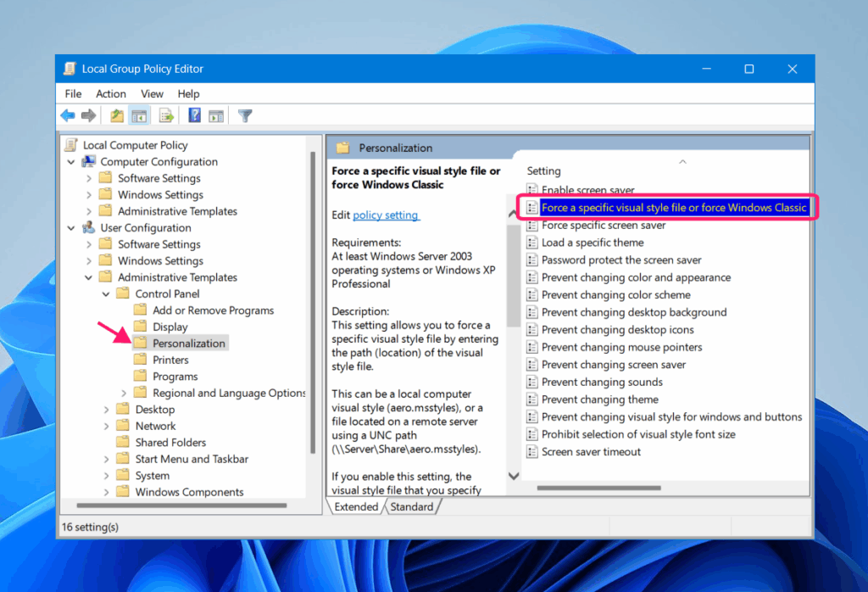Open the Action menu
This screenshot has height=592, width=868.
pyautogui.click(x=111, y=93)
